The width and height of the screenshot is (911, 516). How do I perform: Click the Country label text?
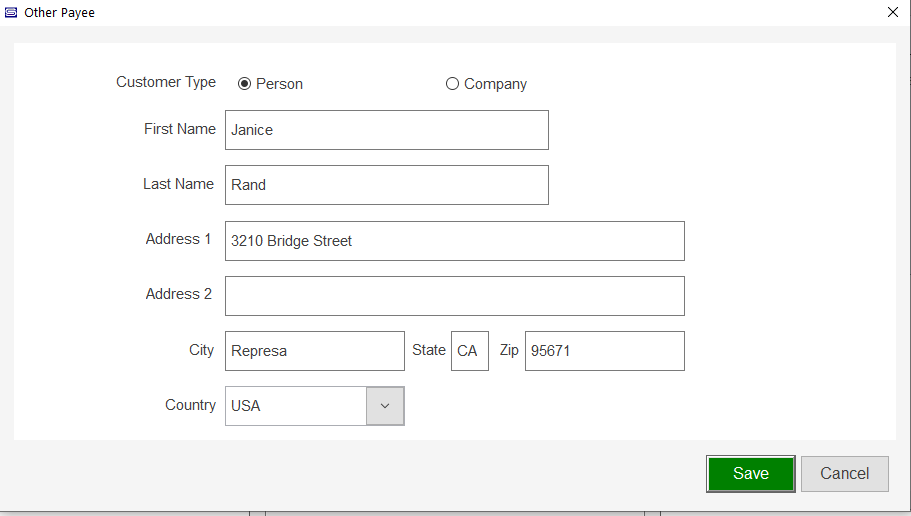click(x=190, y=405)
